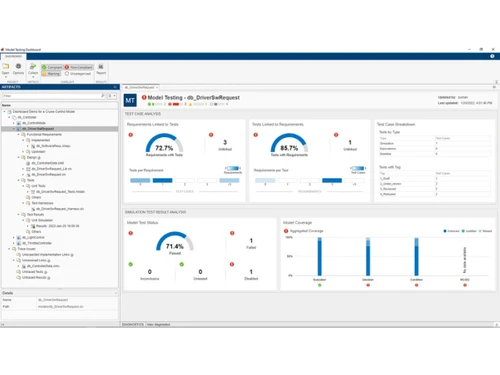Click the MT Model Testing logo tile
Screen dimensions: 500x375
point(130,100)
